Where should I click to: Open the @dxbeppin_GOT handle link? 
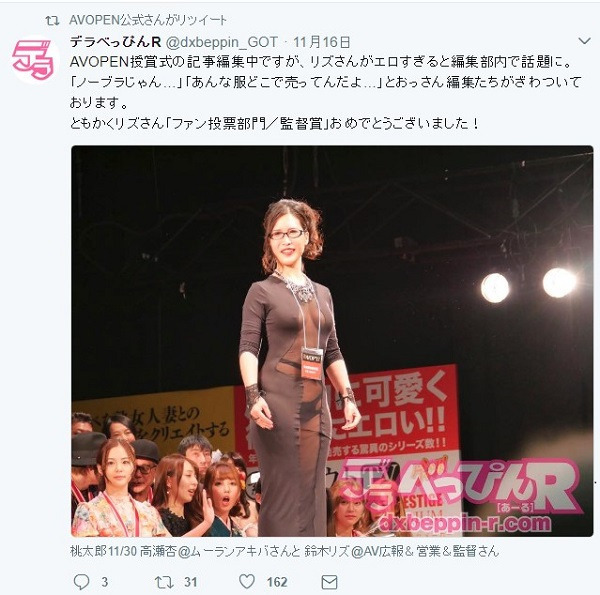(x=222, y=42)
